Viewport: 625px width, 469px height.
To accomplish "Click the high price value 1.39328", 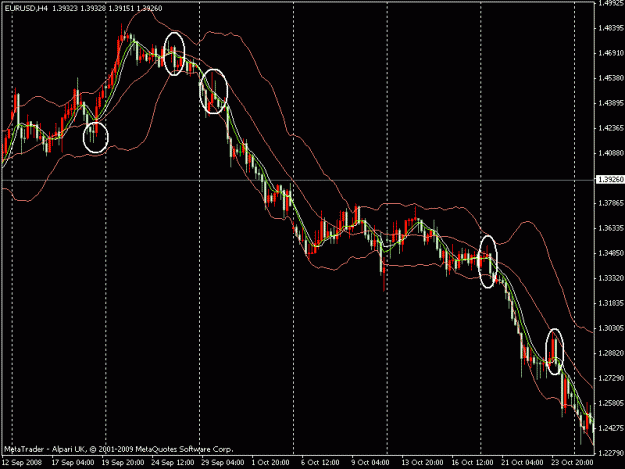I will coord(93,8).
